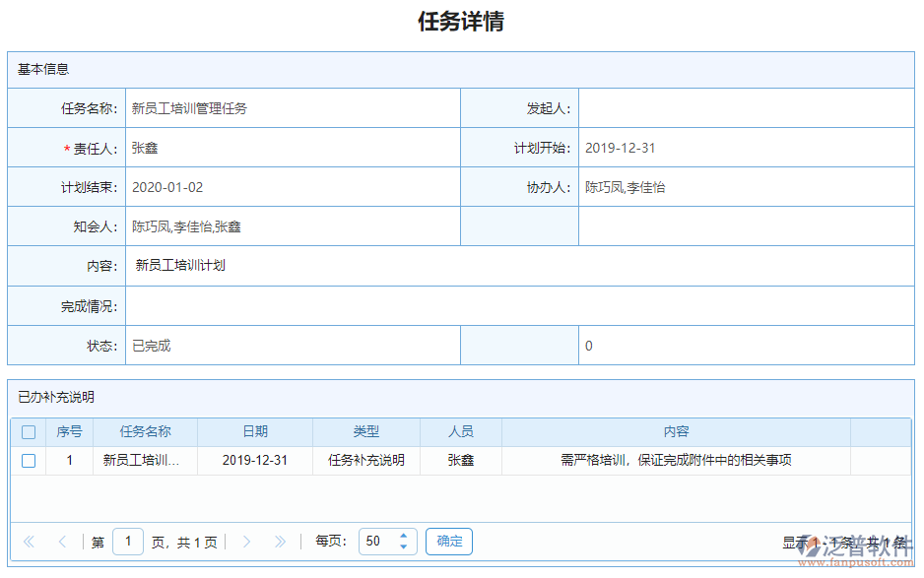Screen dimensions: 924x578
Task: Go to the previous page arrow
Action: click(61, 541)
